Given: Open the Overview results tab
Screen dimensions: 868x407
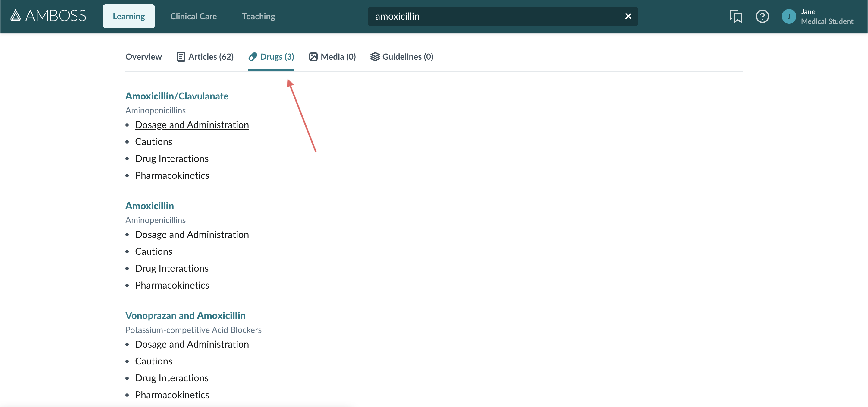Looking at the screenshot, I should tap(143, 57).
